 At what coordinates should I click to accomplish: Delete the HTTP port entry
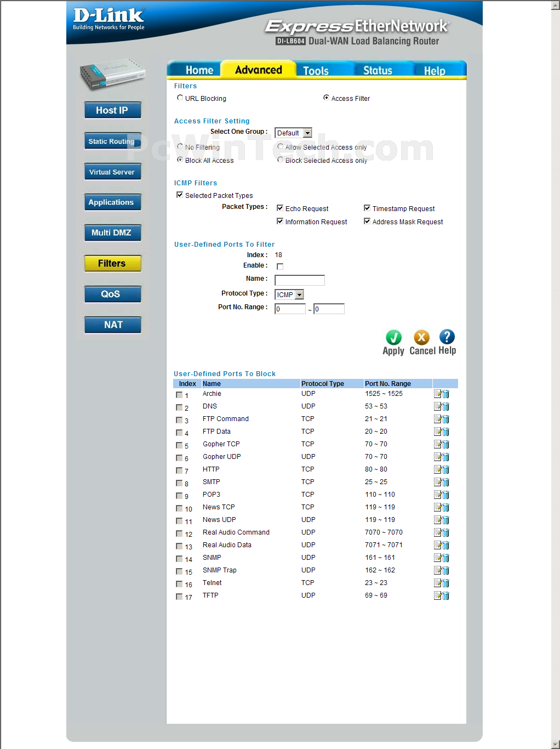pos(445,469)
